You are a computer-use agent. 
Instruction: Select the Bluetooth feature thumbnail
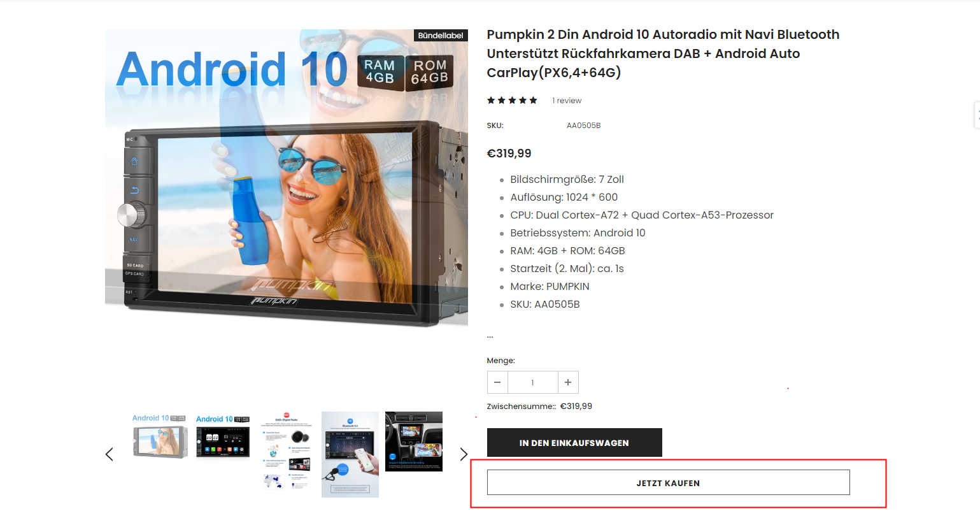(x=350, y=454)
